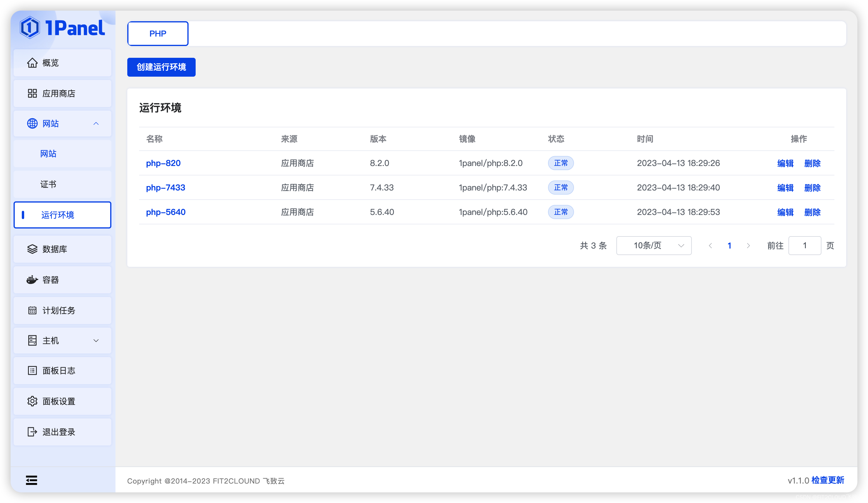
Task: Click the Docker 容器 icon
Action: pos(32,280)
